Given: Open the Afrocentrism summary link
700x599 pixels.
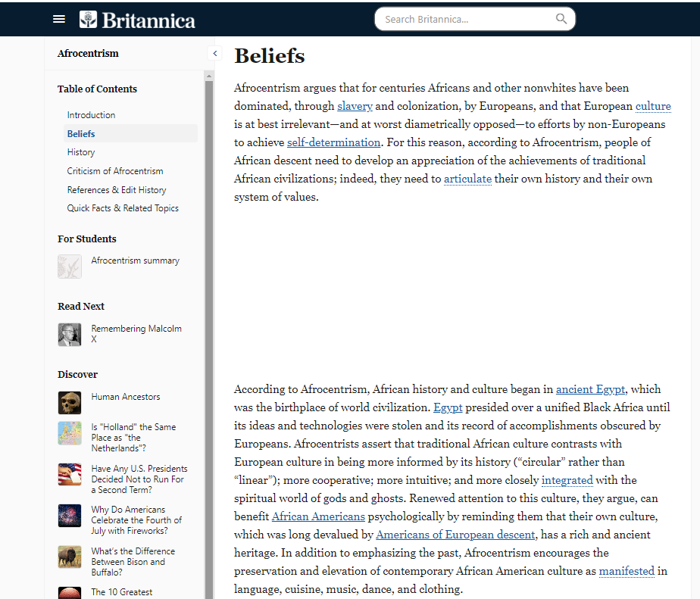Looking at the screenshot, I should pos(136,261).
